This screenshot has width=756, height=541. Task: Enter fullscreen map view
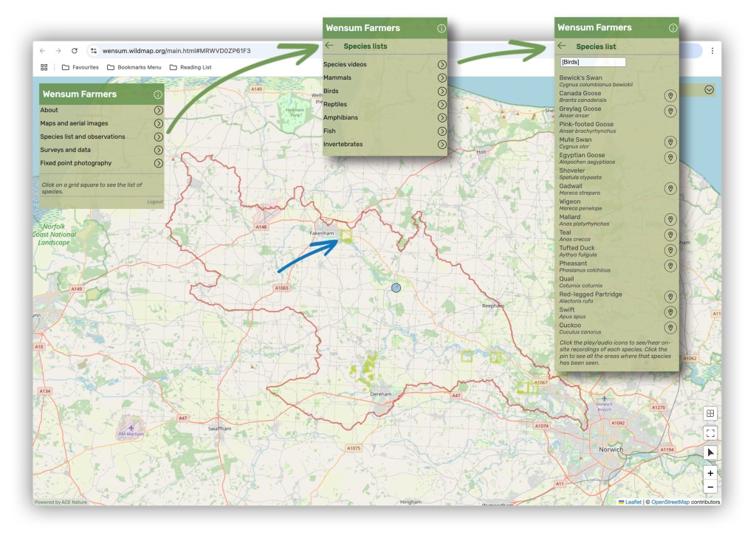tap(710, 433)
